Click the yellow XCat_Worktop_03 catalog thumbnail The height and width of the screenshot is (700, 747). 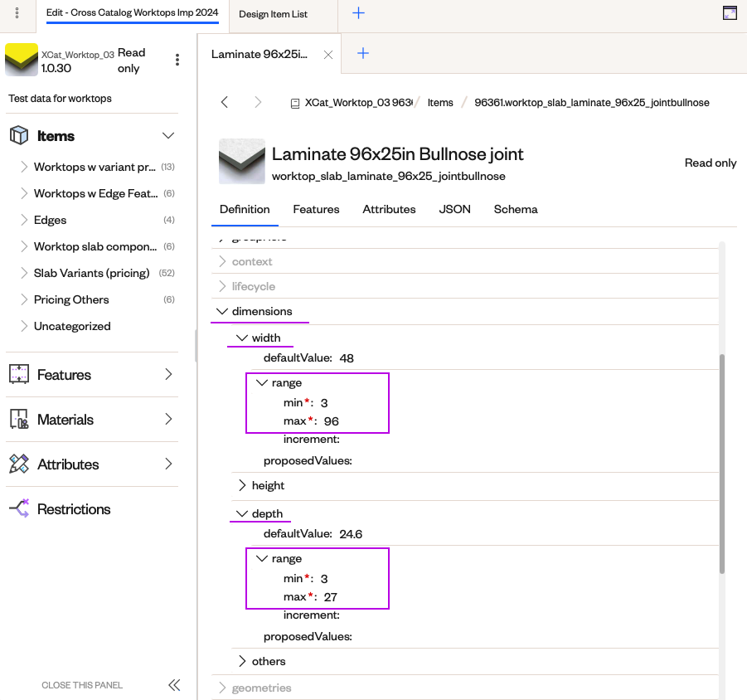coord(22,60)
